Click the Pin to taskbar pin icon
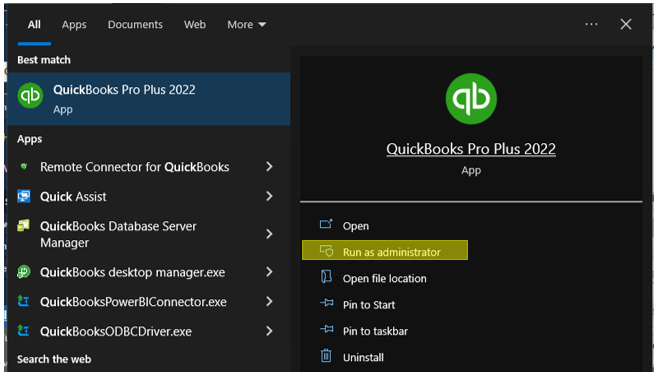This screenshot has width=657, height=376. coord(327,329)
